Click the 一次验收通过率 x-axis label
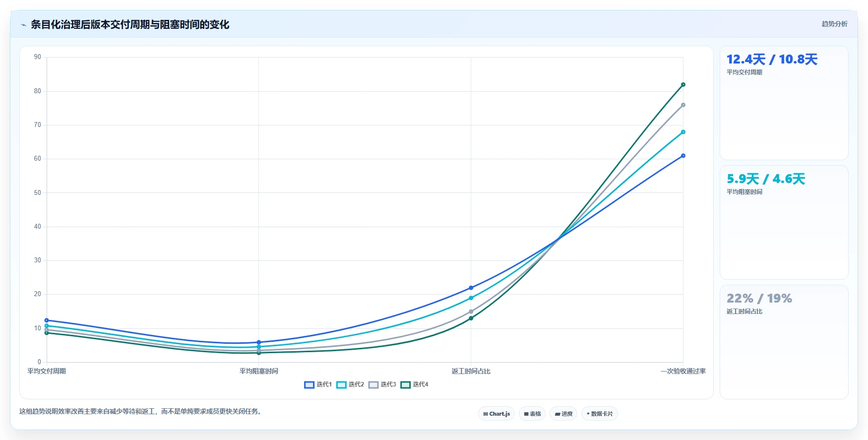The height and width of the screenshot is (440, 868). (x=683, y=371)
